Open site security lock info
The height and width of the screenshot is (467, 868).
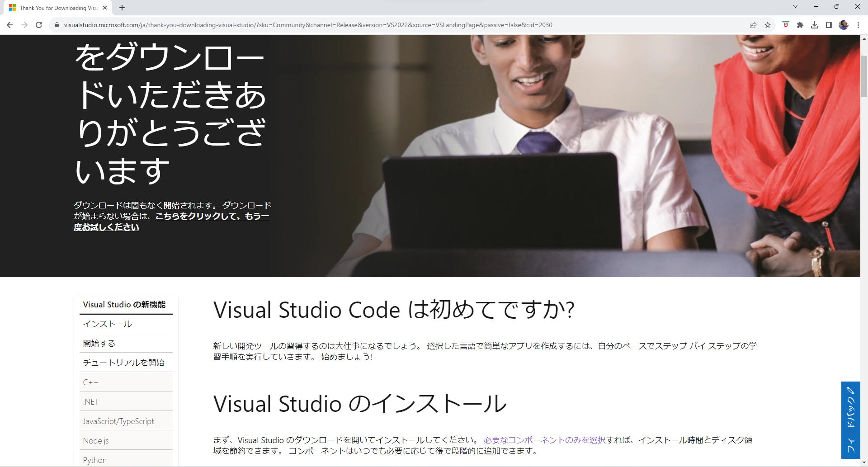57,25
